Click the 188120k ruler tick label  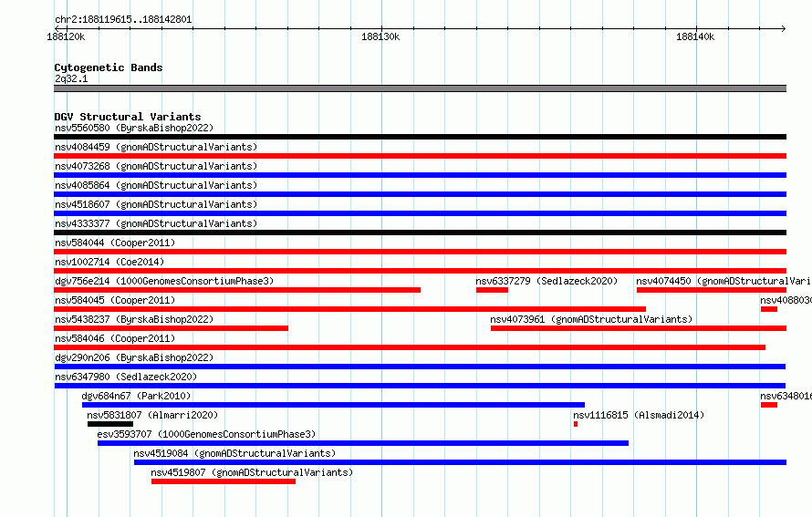click(66, 36)
